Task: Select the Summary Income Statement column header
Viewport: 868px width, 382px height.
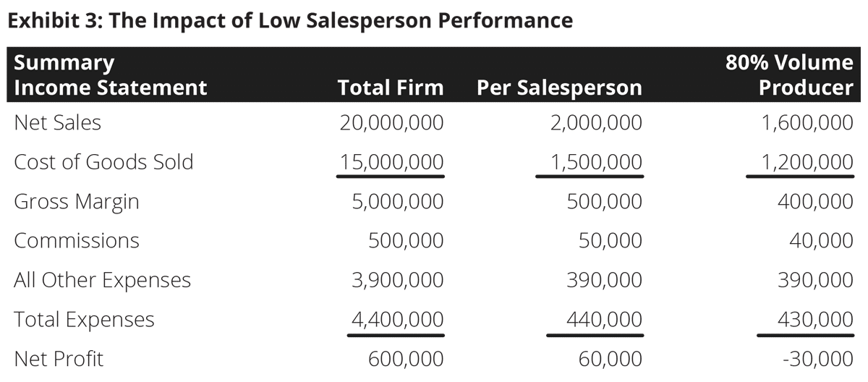Action: 110,75
